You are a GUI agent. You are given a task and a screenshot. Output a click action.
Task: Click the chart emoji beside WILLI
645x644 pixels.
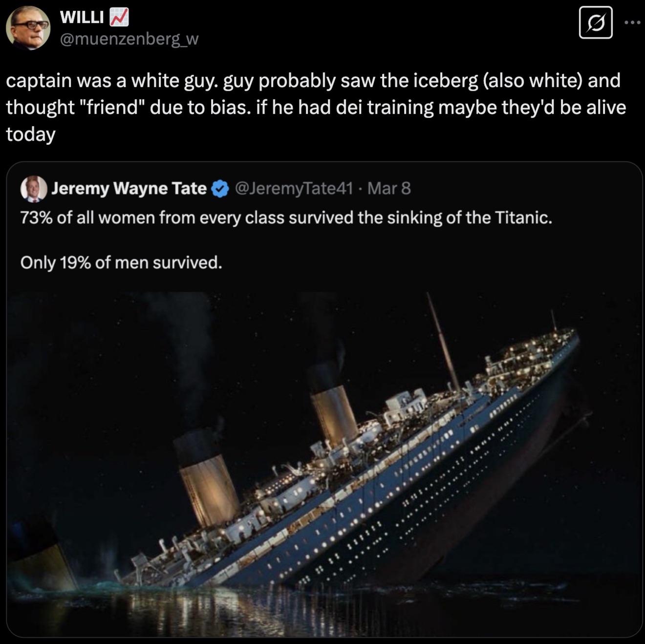(119, 17)
